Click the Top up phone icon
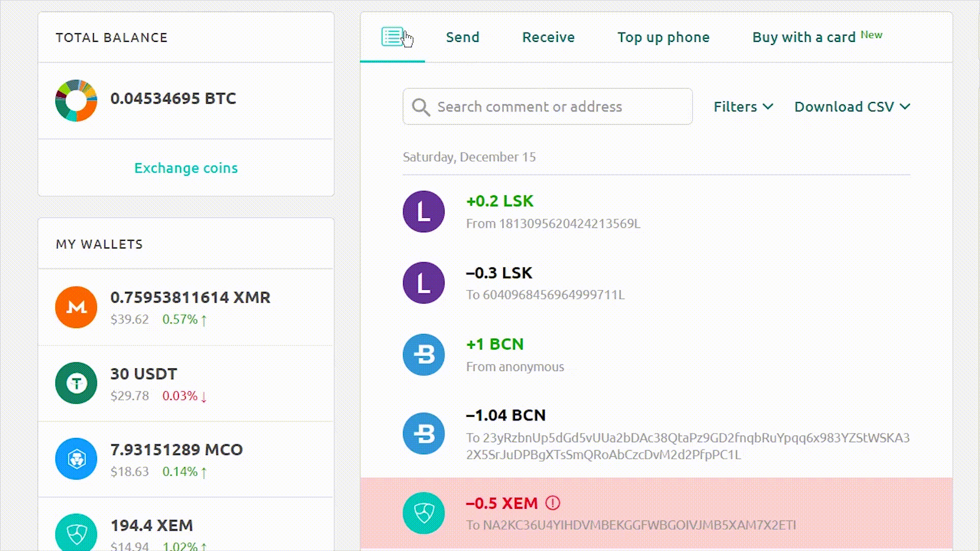Image resolution: width=980 pixels, height=551 pixels. click(663, 36)
